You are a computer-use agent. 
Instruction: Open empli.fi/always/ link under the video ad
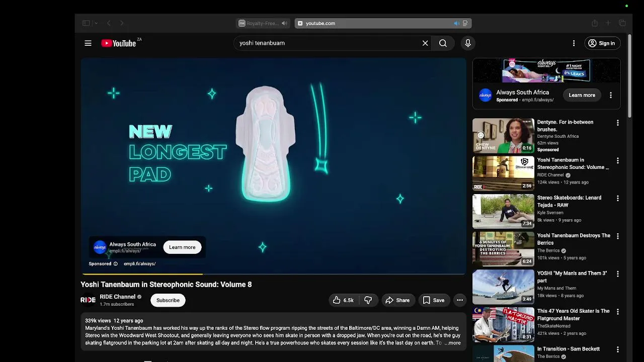[139, 263]
